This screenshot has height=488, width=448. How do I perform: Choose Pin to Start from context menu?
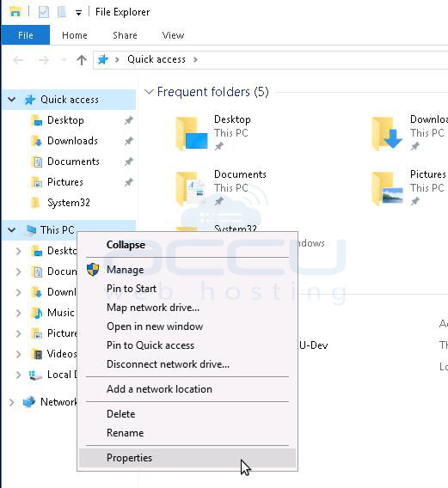(187, 289)
